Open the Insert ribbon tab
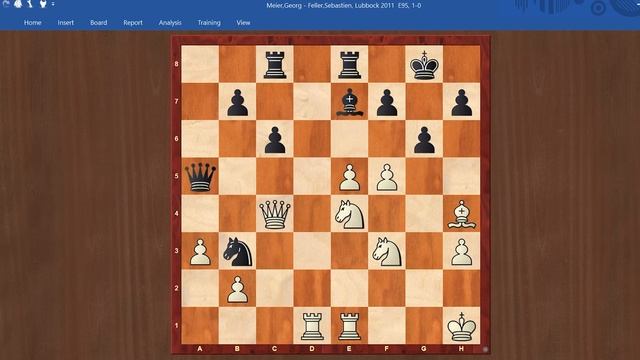This screenshot has width=640, height=360. (66, 23)
